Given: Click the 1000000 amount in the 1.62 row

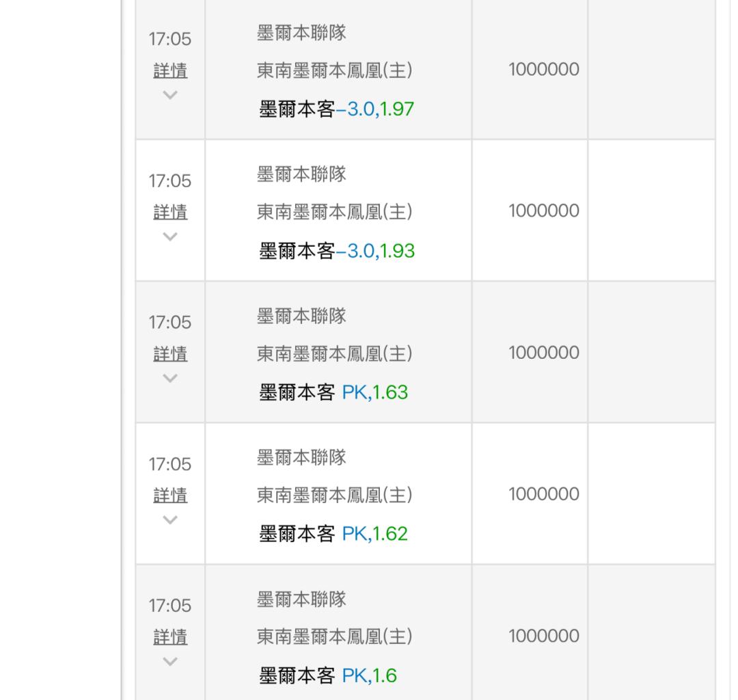Looking at the screenshot, I should tap(543, 494).
